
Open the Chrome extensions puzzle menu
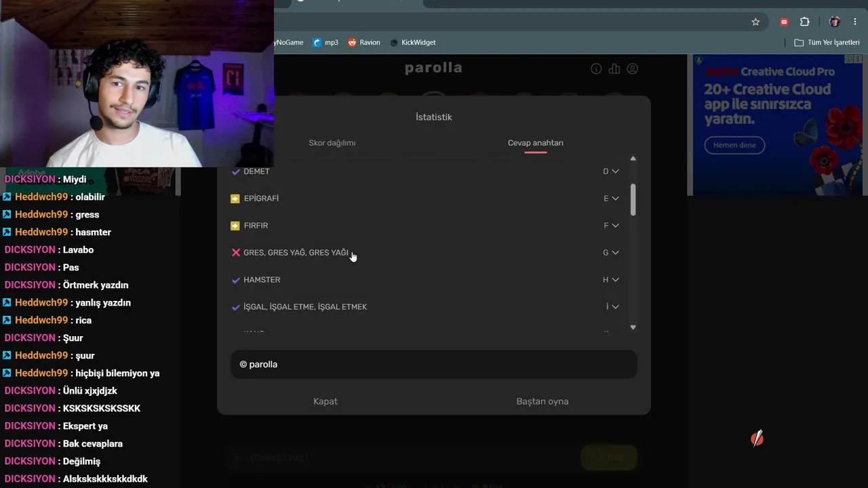pos(805,22)
